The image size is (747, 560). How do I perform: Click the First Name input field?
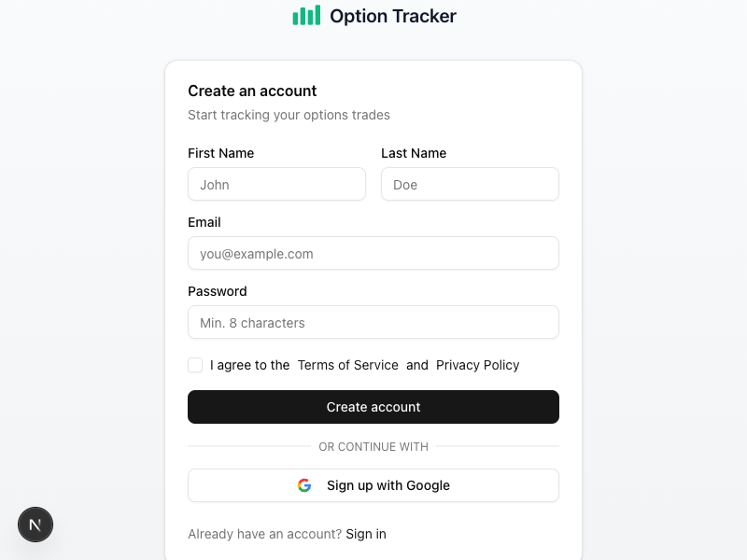pyautogui.click(x=276, y=184)
